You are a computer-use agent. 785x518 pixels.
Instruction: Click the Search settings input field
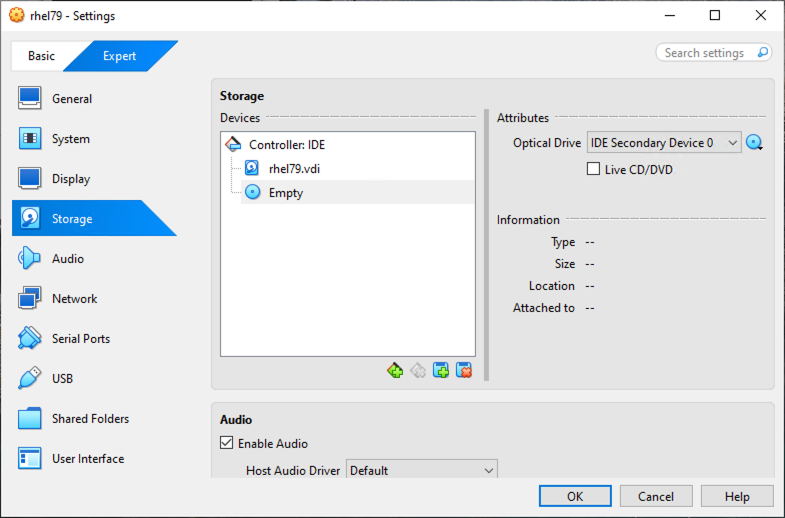coord(714,53)
